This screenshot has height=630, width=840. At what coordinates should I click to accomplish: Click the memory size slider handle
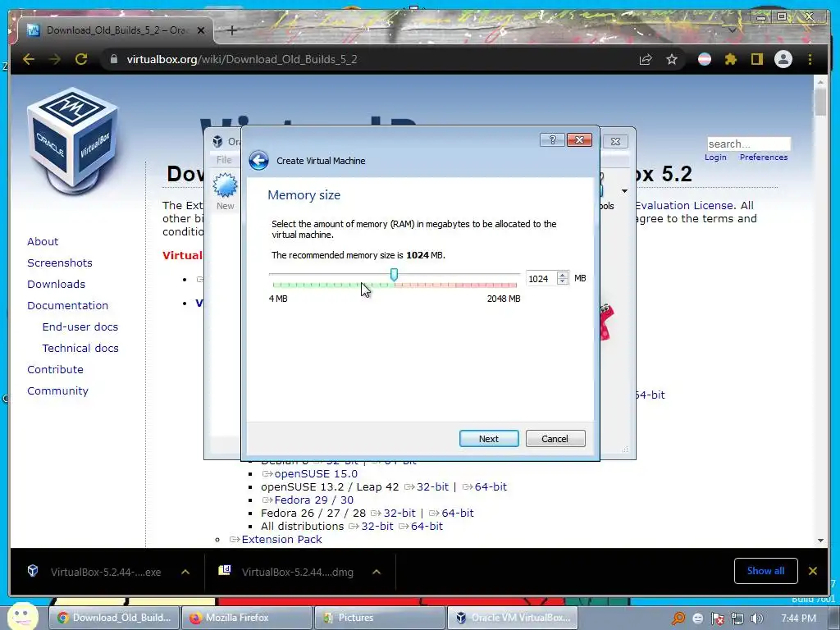click(x=394, y=275)
